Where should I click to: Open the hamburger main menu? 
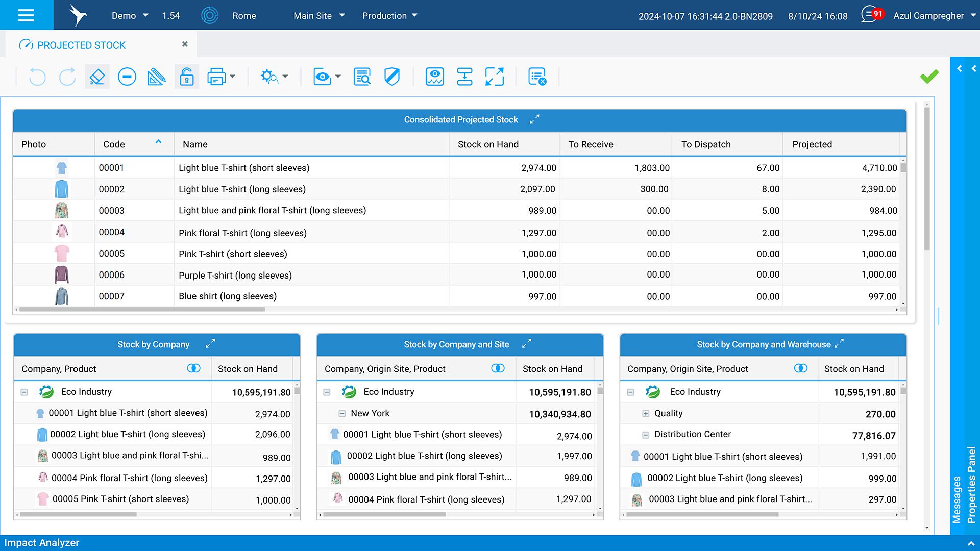tap(26, 15)
